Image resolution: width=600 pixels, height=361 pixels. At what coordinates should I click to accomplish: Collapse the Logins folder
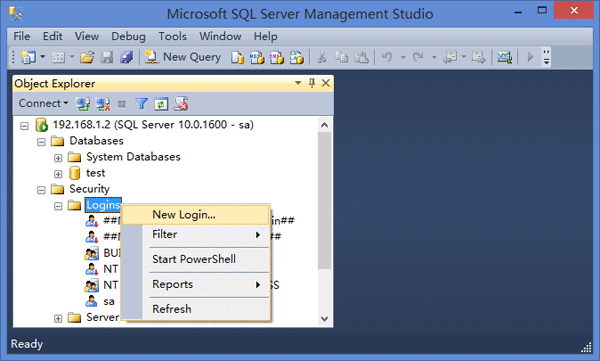tap(58, 206)
